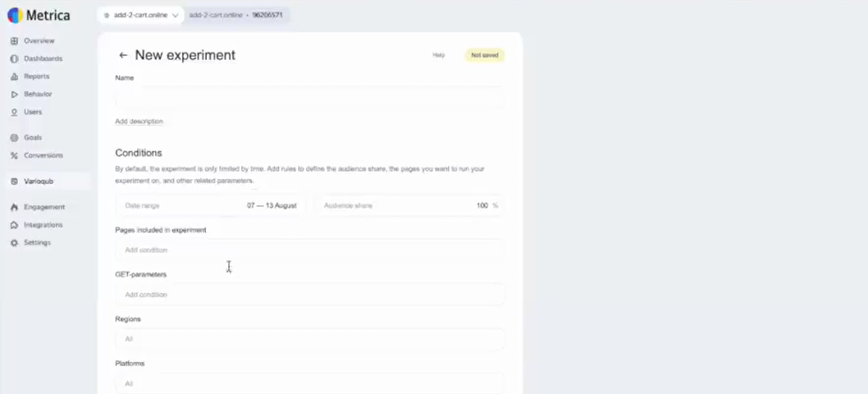Click the back arrow beside New experiment

pos(123,55)
